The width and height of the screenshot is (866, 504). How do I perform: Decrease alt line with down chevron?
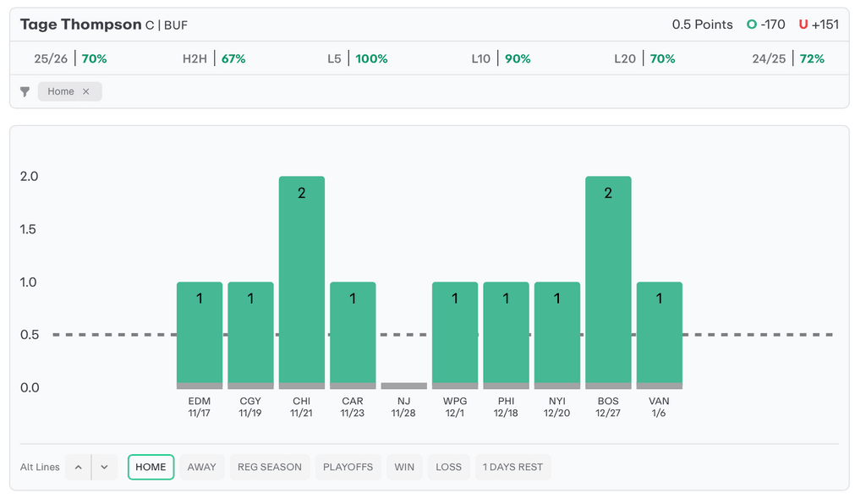(104, 467)
